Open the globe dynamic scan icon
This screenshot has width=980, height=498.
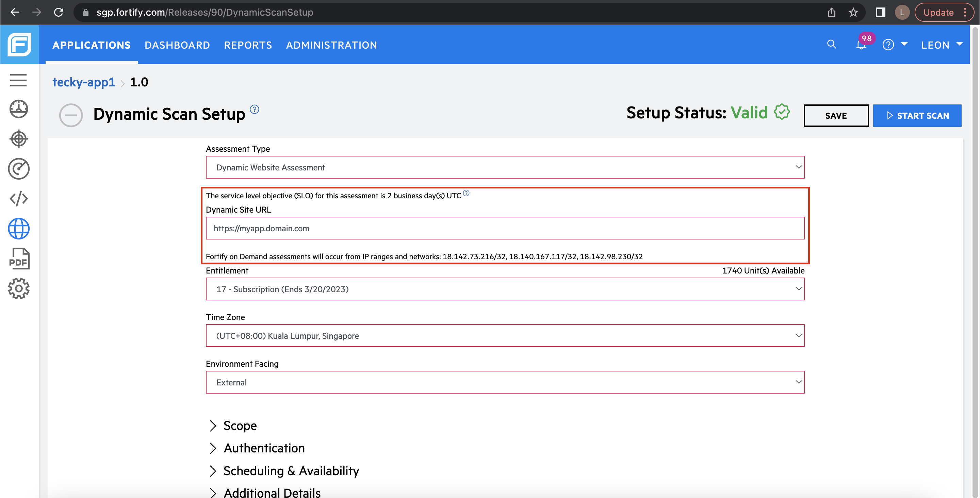point(18,229)
